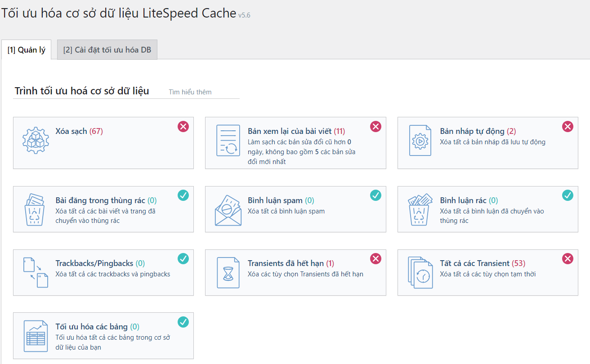
Task: Click the Transients đã hết hạn hourglass icon
Action: (228, 273)
